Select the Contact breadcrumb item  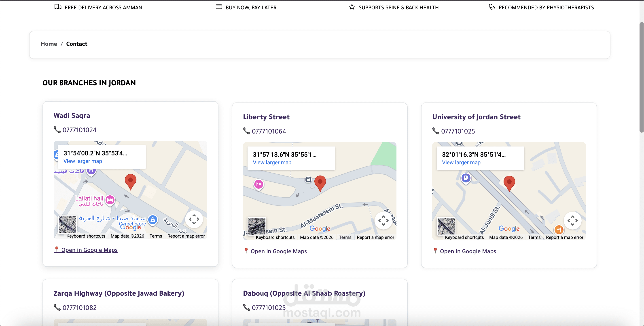coord(76,44)
